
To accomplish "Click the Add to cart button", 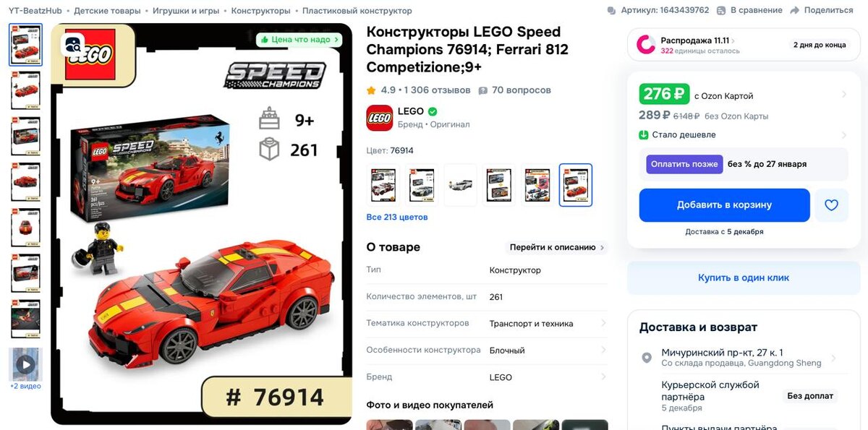I will 724,205.
